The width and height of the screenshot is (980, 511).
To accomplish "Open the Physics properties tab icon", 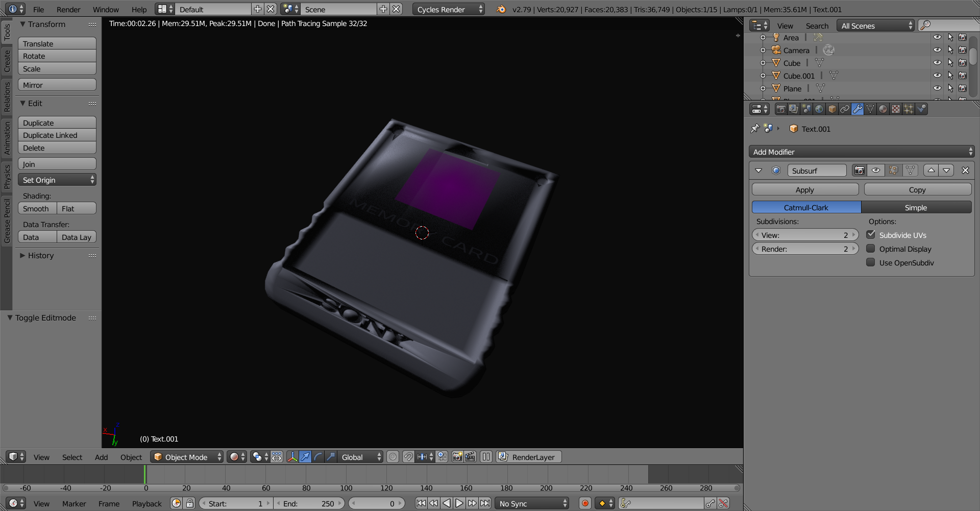I will click(921, 109).
